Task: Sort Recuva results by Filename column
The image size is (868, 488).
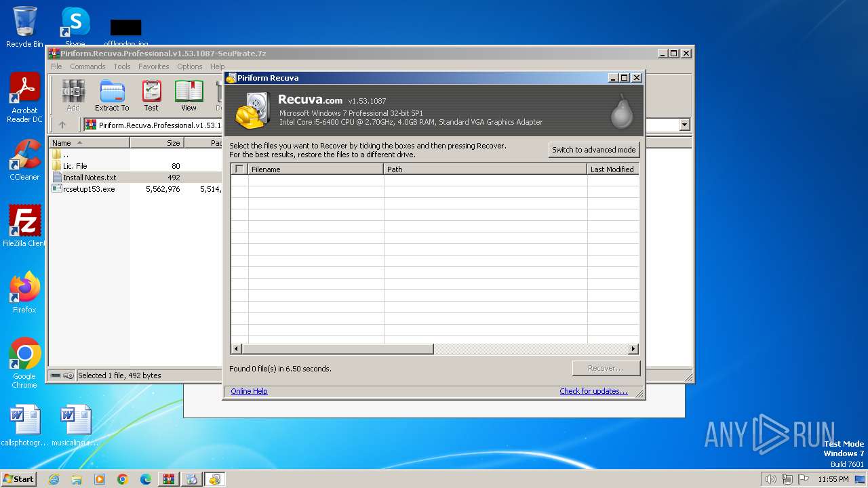Action: click(315, 169)
